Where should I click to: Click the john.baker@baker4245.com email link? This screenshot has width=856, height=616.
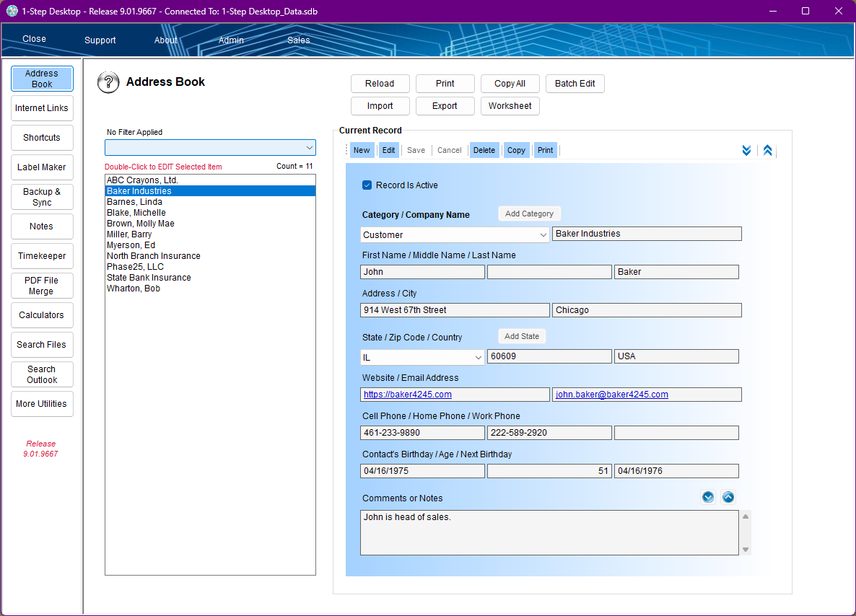[612, 395]
